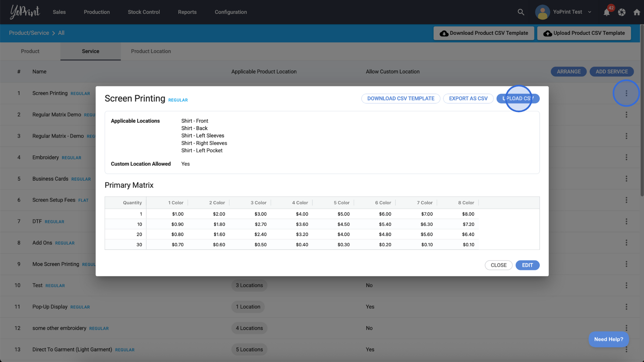The height and width of the screenshot is (362, 644).
Task: Open the search magnifier icon
Action: pos(521,12)
